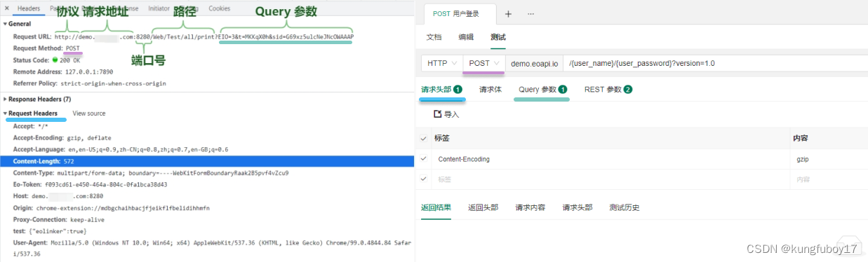868x262 pixels.
Task: Click the empty 内容 placeholder field
Action: (829, 179)
